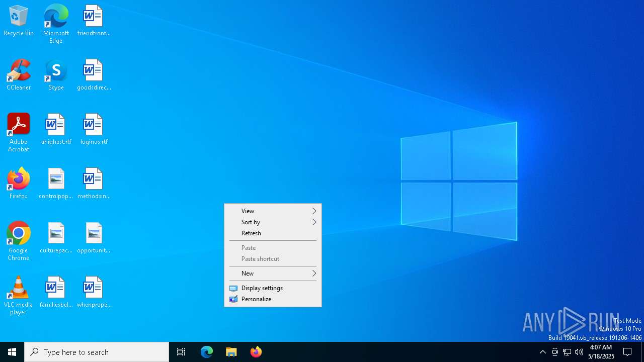
Task: Open the network status tray icon
Action: click(x=567, y=352)
